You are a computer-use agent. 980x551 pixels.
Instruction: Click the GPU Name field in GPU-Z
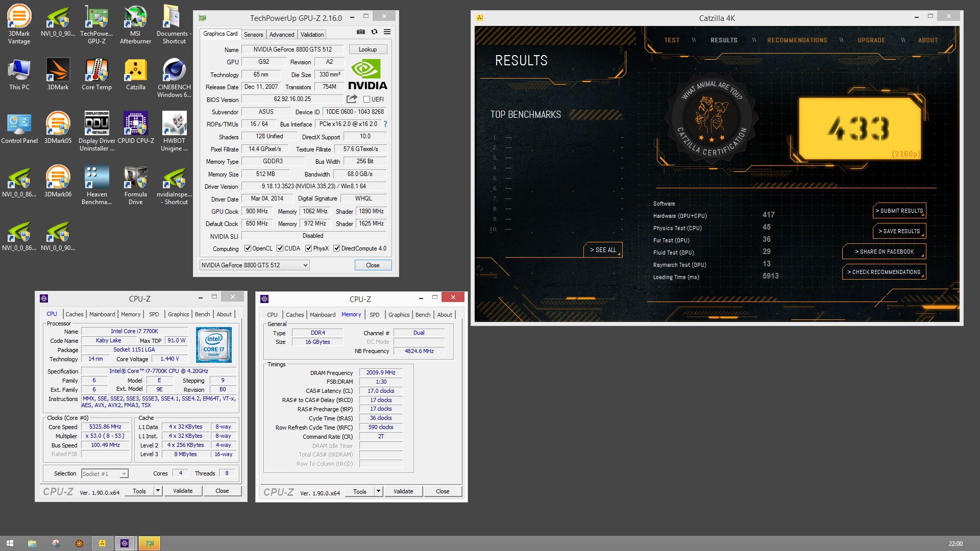[x=292, y=49]
